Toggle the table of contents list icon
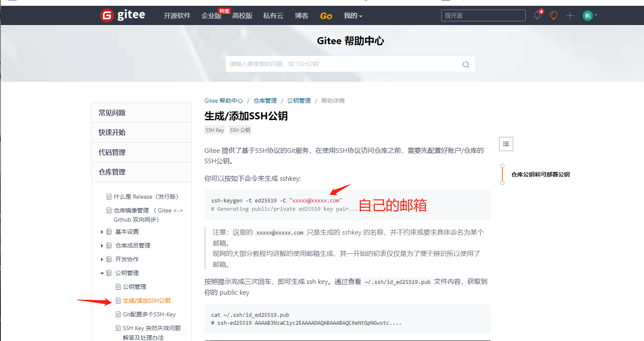Viewport: 644px width, 341px height. pyautogui.click(x=506, y=144)
